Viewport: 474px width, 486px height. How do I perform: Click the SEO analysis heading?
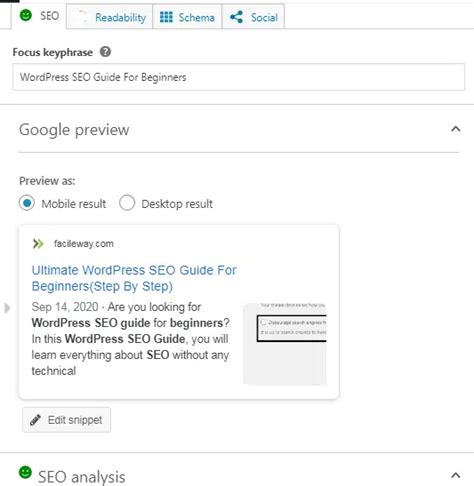pyautogui.click(x=82, y=477)
